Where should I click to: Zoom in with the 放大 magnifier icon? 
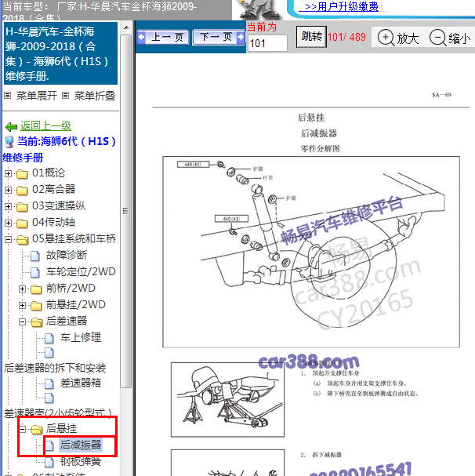tap(386, 38)
